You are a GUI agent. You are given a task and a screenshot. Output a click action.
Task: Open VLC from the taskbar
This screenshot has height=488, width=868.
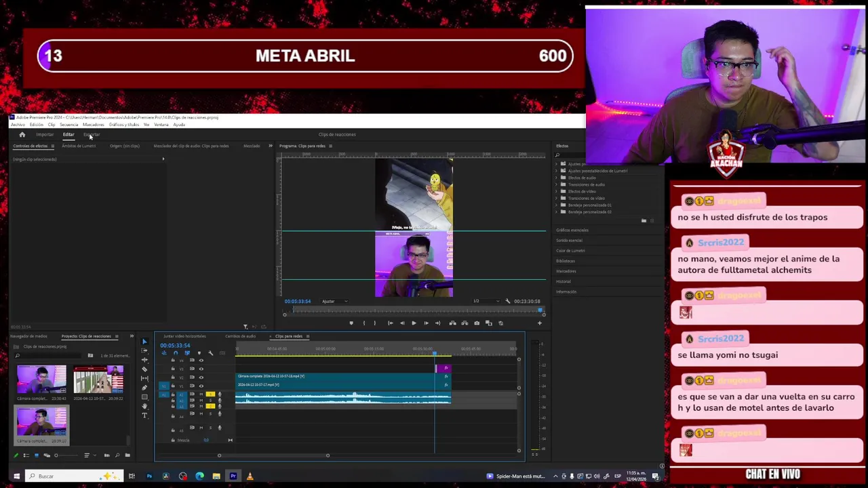coord(250,476)
